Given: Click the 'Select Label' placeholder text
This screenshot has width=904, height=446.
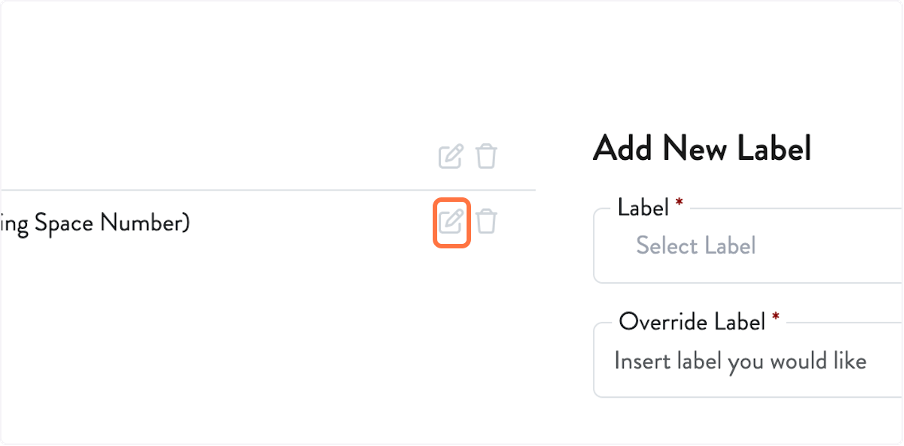Looking at the screenshot, I should (x=695, y=246).
